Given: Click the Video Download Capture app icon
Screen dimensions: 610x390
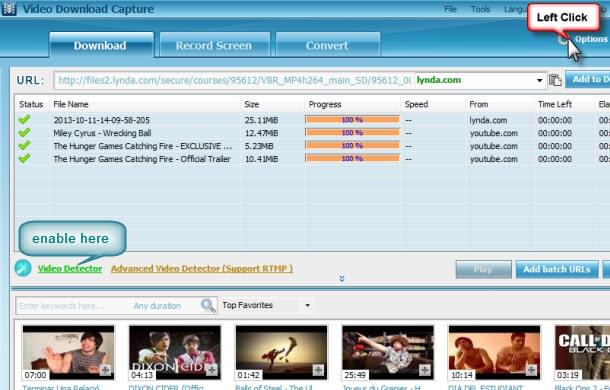Looking at the screenshot, I should click(9, 9).
